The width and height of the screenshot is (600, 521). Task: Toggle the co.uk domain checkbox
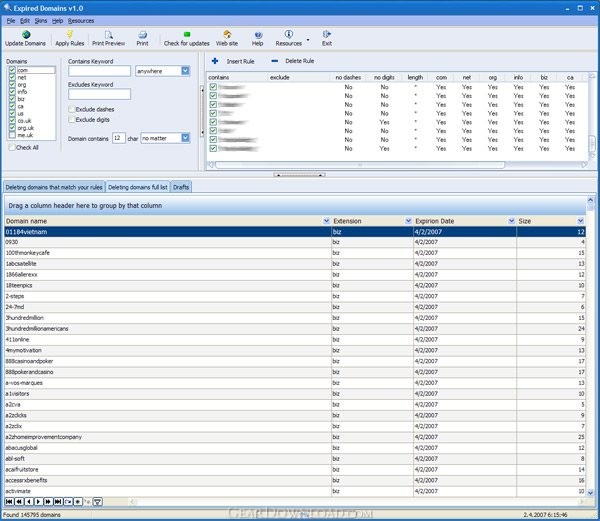pos(12,120)
